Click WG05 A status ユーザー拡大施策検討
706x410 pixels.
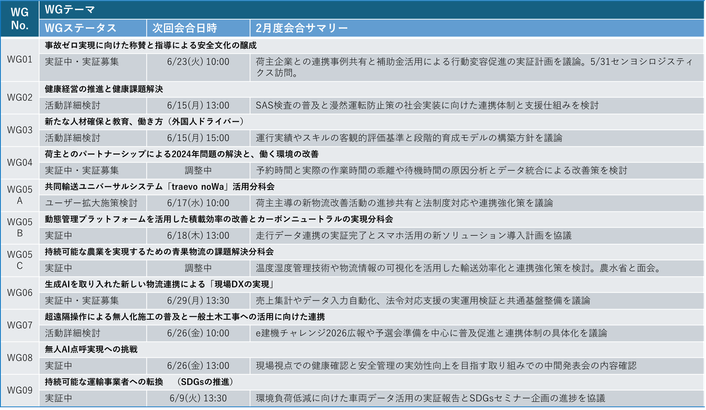(x=91, y=203)
